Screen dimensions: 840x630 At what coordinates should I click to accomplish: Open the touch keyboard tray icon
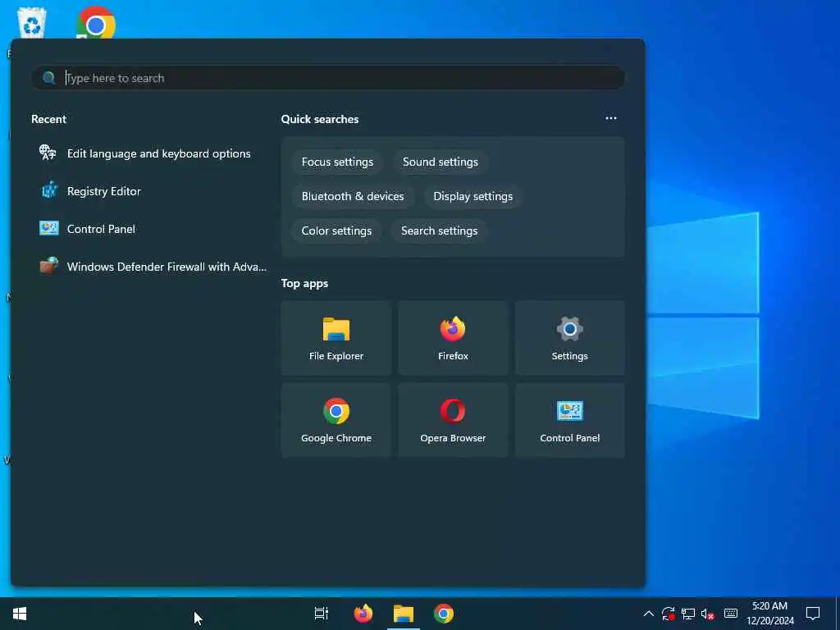(x=731, y=614)
